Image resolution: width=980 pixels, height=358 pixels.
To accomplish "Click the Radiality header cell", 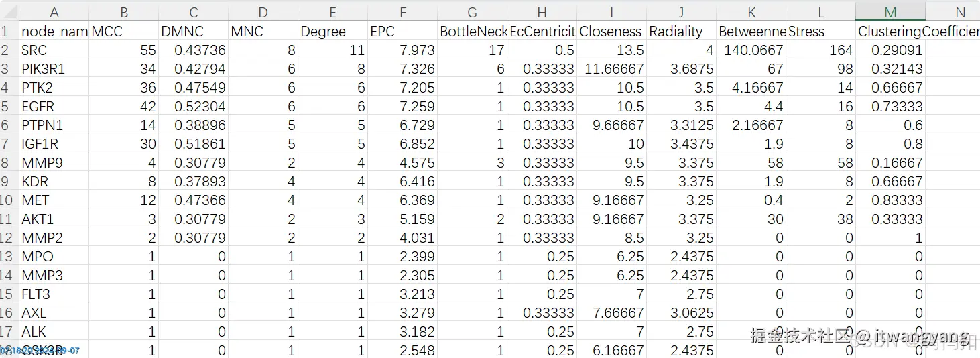I will 681,32.
